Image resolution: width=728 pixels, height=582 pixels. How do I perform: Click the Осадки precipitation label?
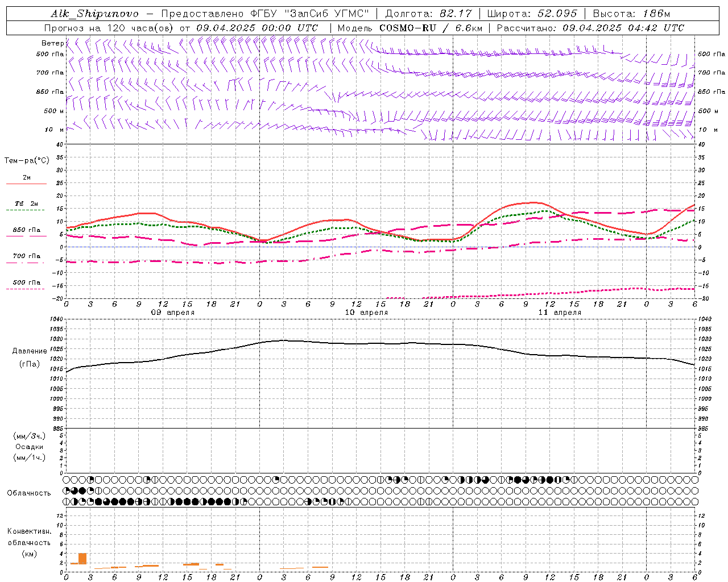point(30,447)
